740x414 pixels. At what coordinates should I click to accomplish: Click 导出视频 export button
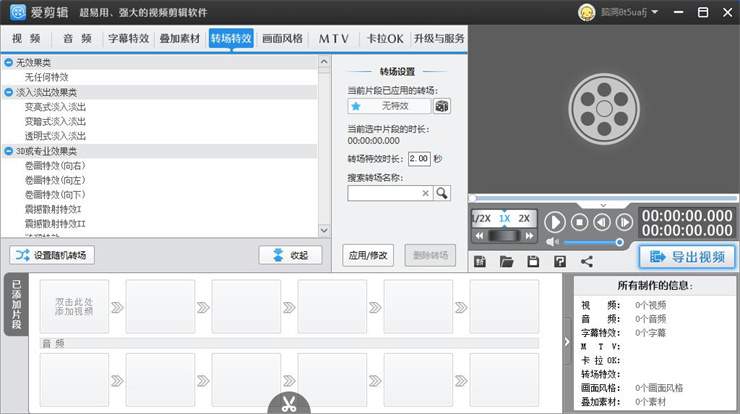point(687,257)
